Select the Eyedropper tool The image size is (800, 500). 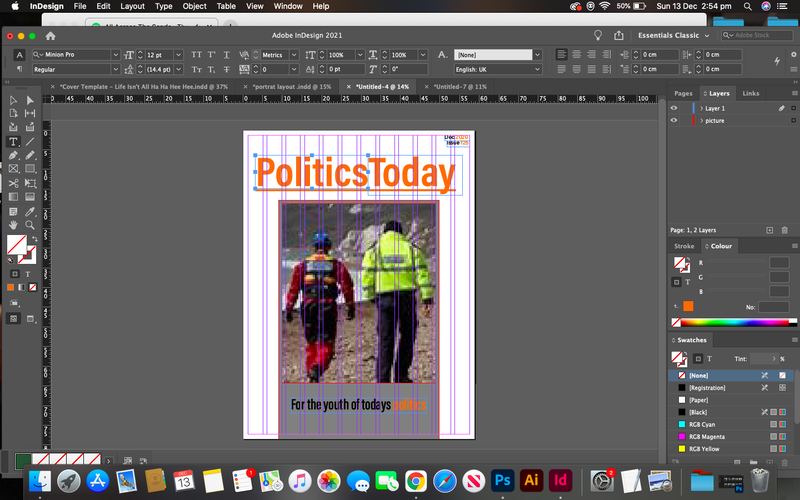30,211
